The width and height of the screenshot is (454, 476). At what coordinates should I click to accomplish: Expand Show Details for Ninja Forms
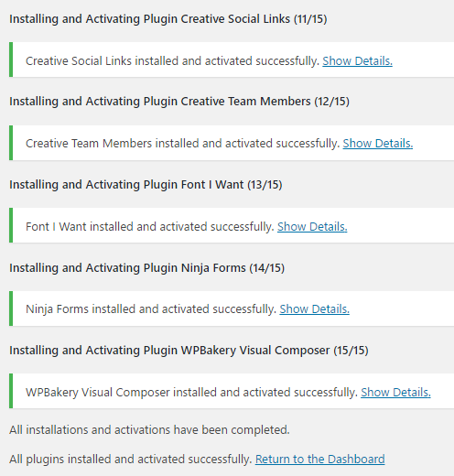pos(314,309)
